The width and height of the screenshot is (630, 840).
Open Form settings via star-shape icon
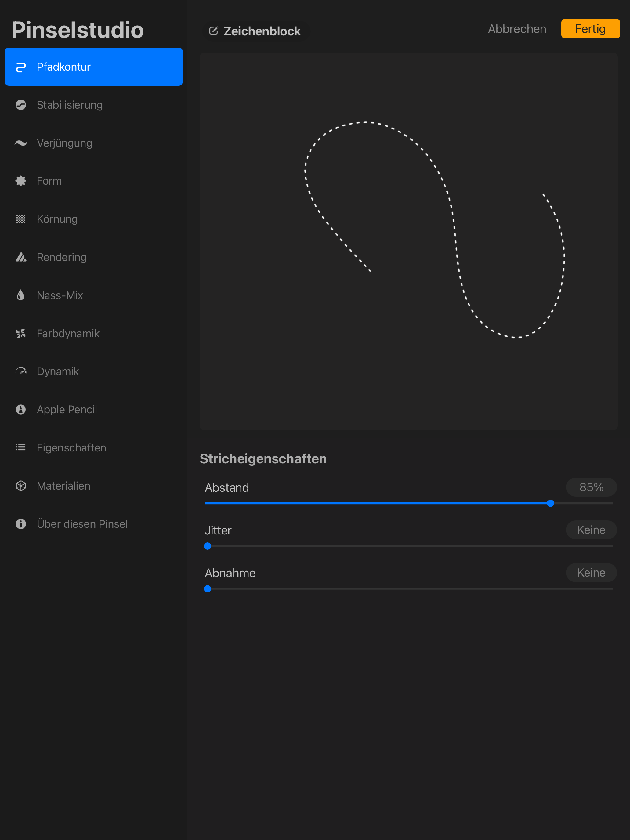pyautogui.click(x=21, y=181)
